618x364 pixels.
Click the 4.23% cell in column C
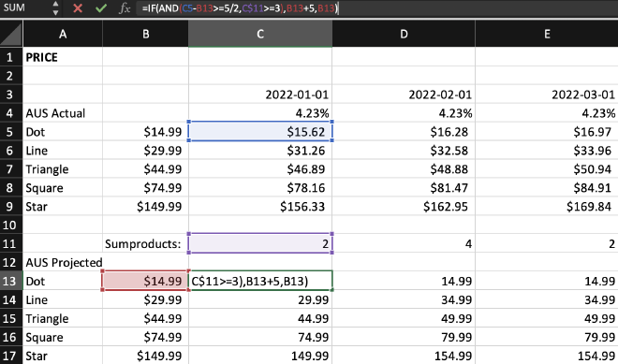coord(260,113)
